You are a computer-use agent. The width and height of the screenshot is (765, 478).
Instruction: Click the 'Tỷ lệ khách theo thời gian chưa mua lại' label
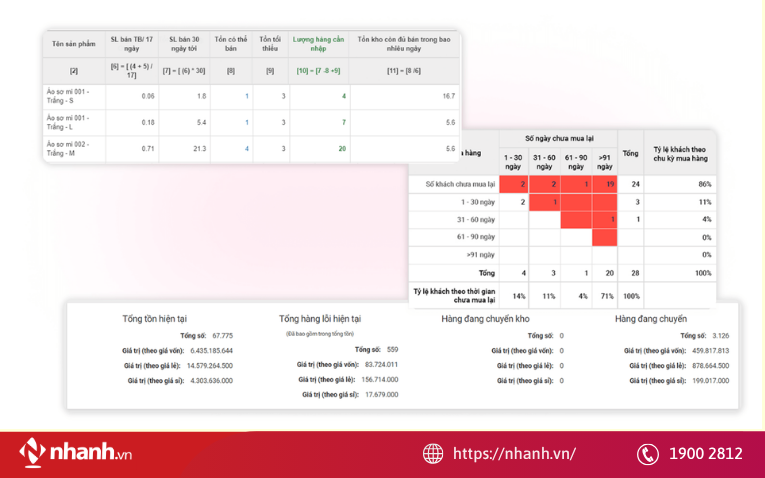(x=454, y=296)
